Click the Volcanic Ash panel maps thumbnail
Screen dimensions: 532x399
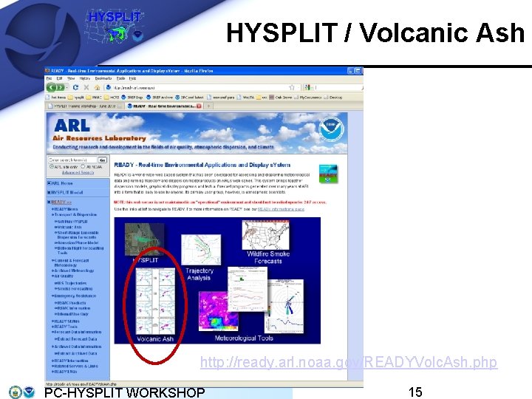pos(155,301)
